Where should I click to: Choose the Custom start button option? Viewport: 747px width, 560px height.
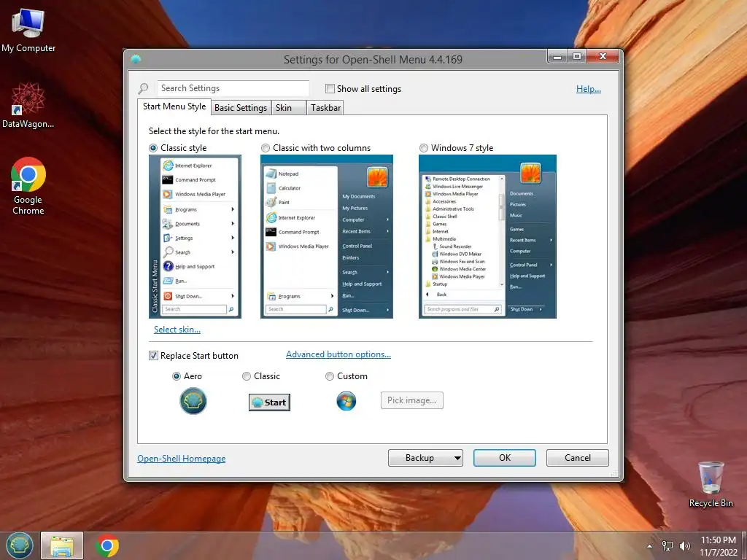pos(329,376)
